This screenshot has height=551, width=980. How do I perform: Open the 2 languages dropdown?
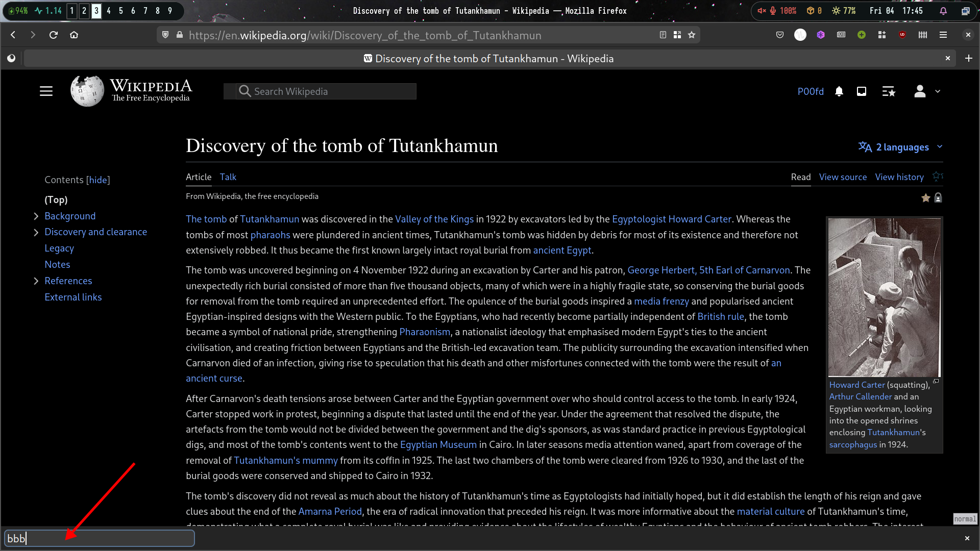click(900, 147)
